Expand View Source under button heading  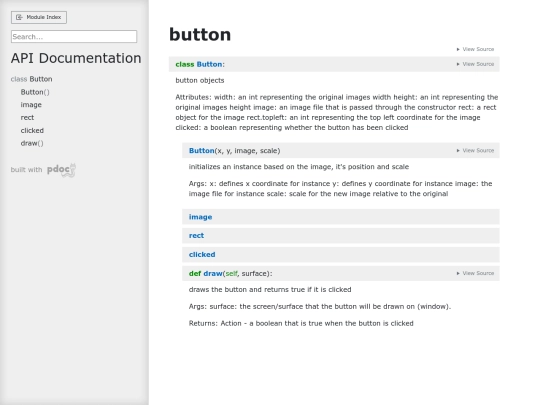[x=475, y=49]
